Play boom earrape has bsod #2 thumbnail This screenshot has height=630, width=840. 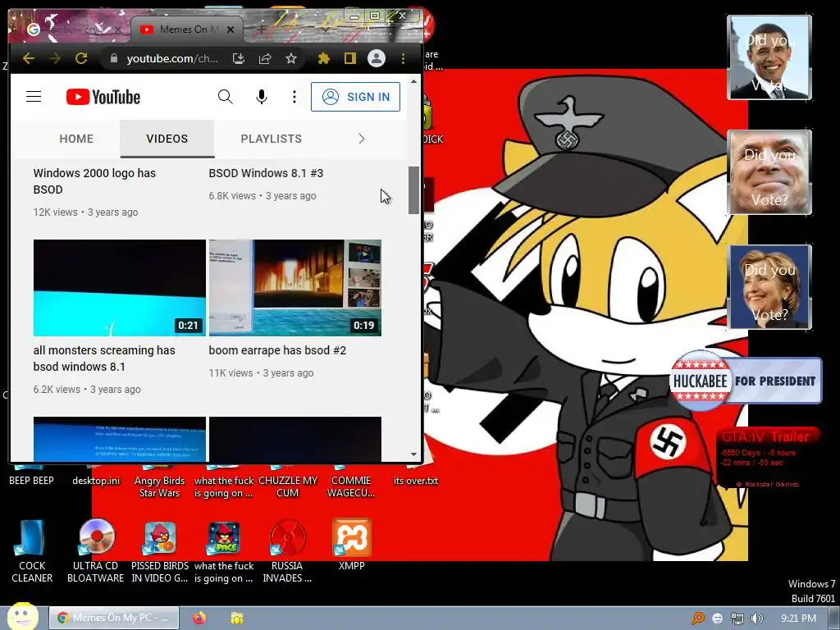click(x=295, y=288)
